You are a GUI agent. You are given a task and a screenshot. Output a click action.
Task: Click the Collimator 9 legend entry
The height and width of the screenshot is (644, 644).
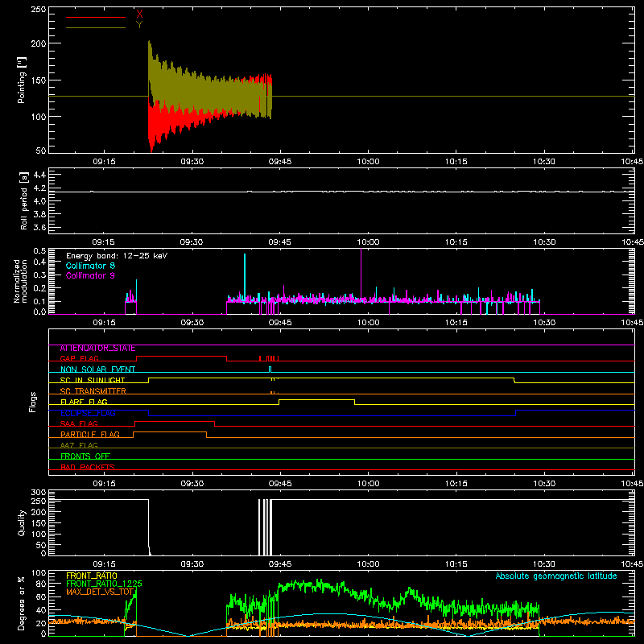[90, 275]
